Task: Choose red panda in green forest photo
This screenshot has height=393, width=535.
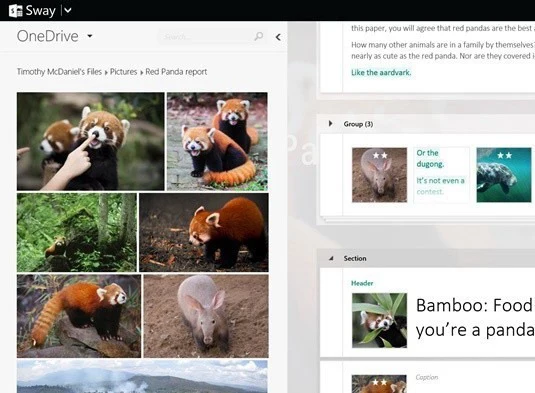Action: 77,232
